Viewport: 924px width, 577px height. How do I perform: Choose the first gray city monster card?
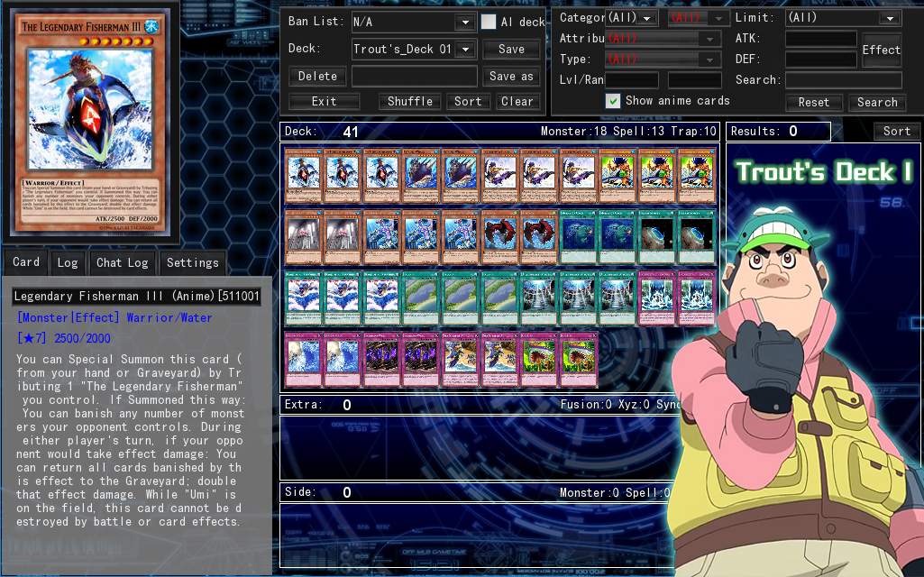coord(303,237)
